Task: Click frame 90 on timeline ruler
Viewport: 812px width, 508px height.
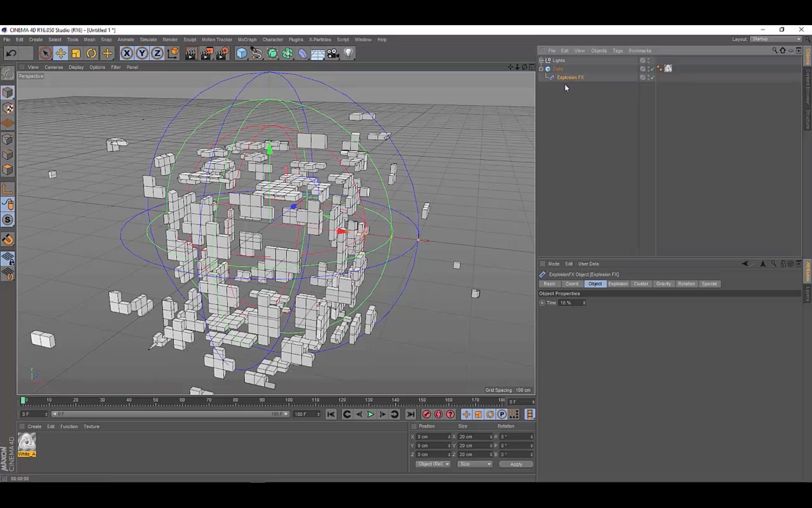Action: pos(262,400)
